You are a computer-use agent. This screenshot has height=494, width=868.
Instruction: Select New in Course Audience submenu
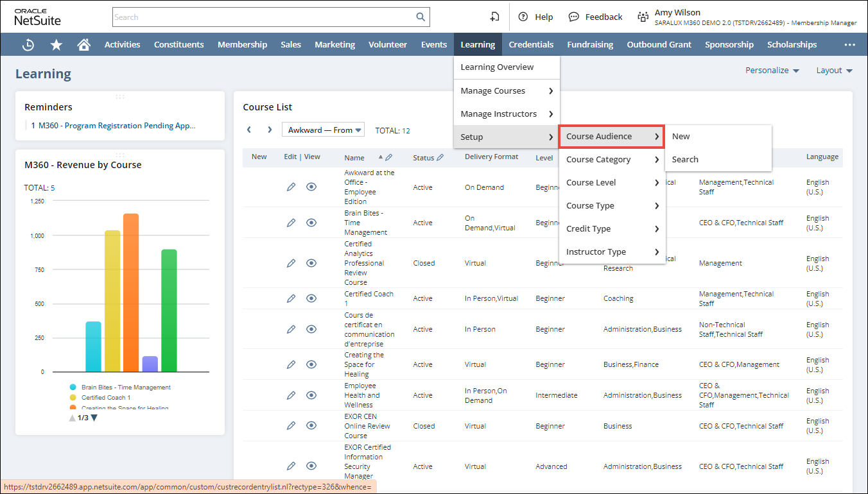681,137
